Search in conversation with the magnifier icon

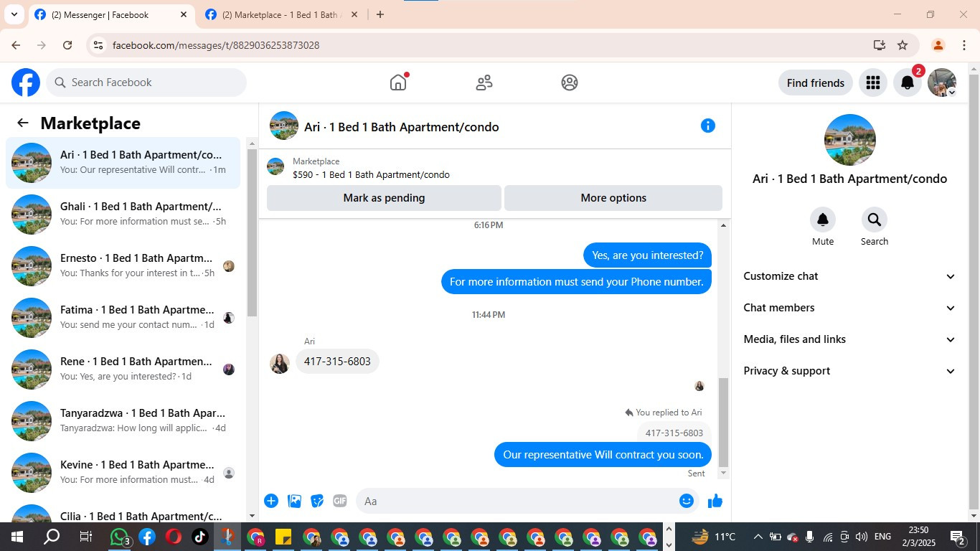pyautogui.click(x=874, y=220)
